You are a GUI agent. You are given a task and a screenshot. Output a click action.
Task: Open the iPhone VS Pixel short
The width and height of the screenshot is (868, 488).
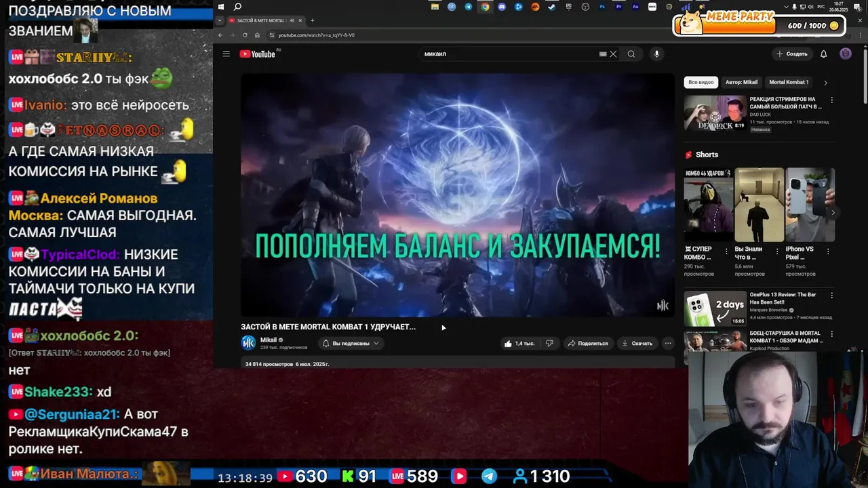click(810, 205)
